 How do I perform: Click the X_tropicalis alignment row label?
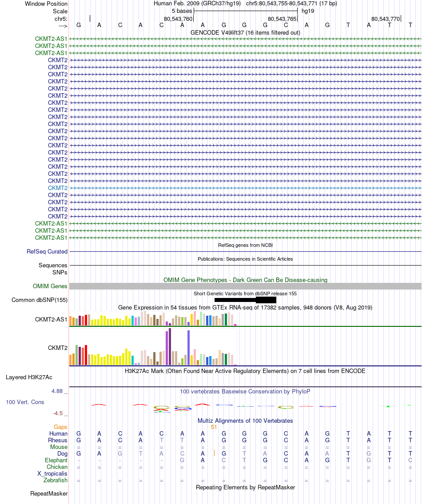[x=52, y=474]
